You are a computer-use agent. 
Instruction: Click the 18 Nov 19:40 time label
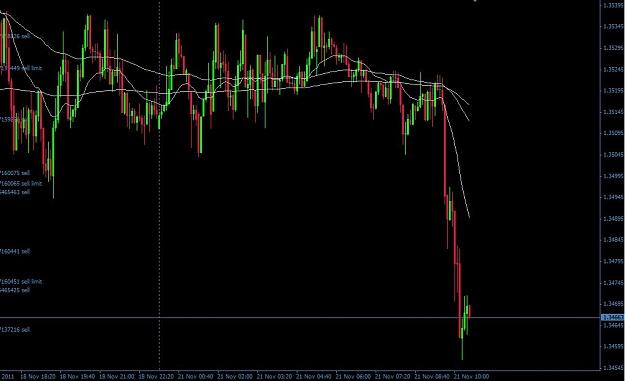[77, 376]
